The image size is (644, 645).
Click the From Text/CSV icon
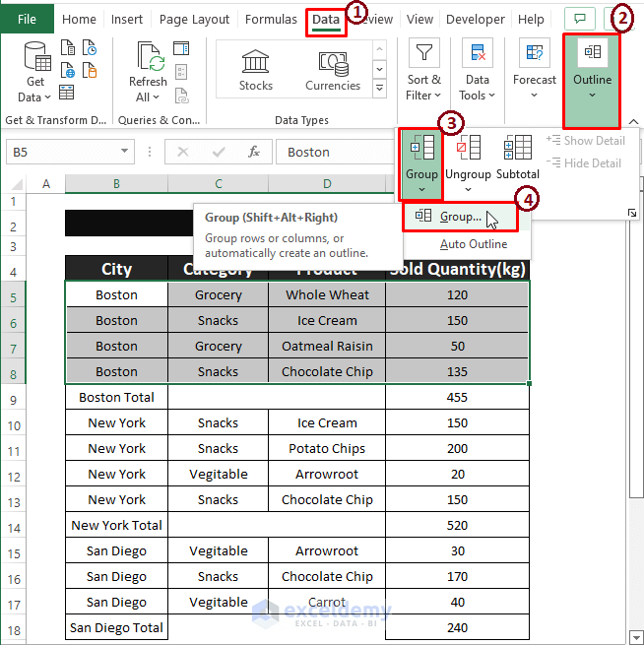(x=68, y=47)
